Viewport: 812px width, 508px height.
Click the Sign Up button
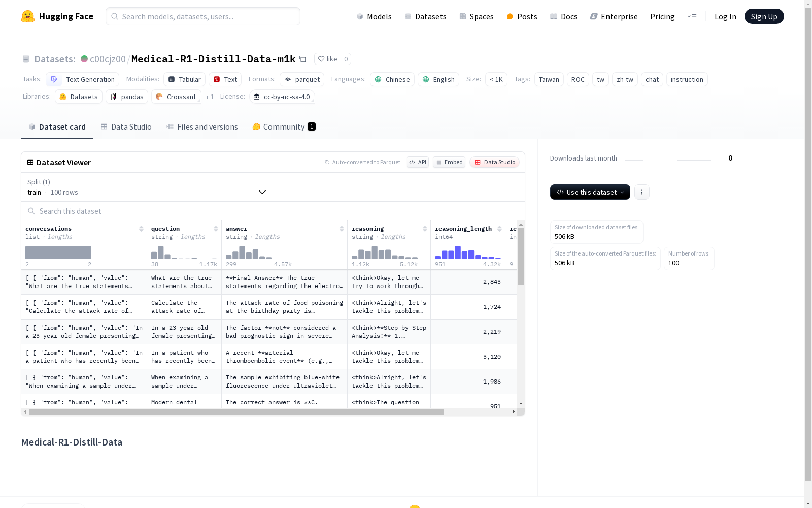tap(764, 16)
